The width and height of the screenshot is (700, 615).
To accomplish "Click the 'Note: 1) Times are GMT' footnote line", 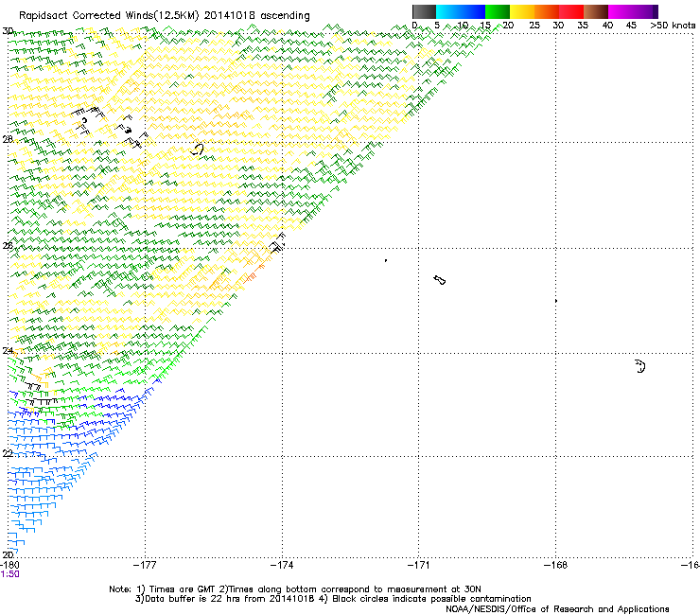I will pyautogui.click(x=295, y=589).
